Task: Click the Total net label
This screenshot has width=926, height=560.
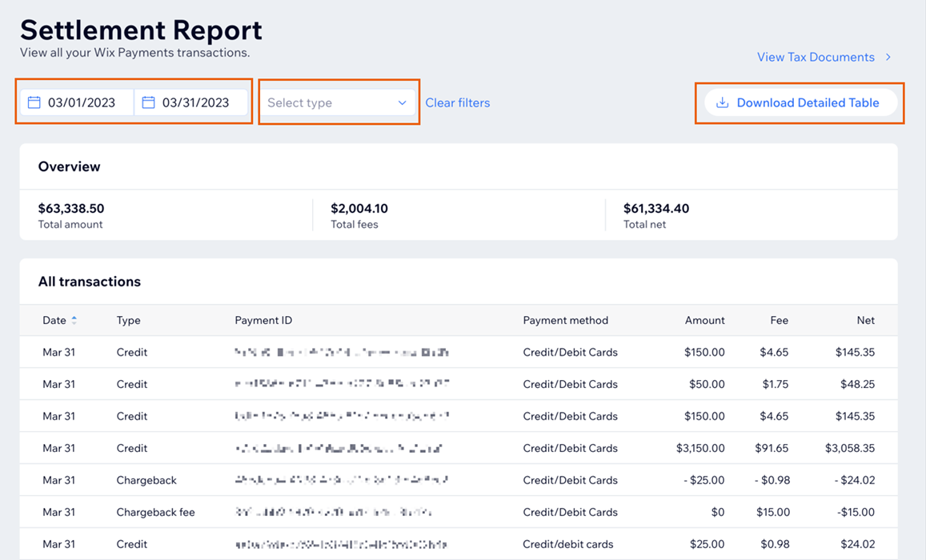Action: point(645,224)
